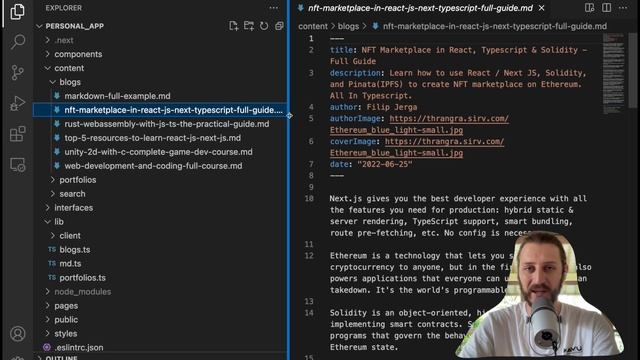Split the editor right

coord(607,8)
